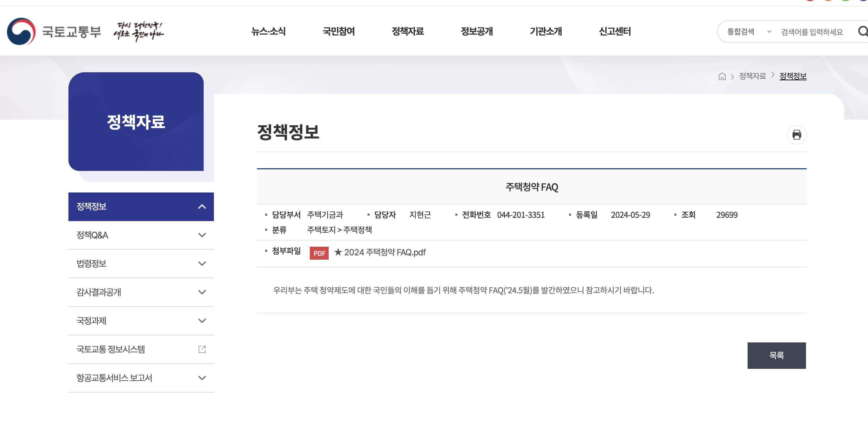Open the 뉴스·소식 top menu

click(x=268, y=31)
